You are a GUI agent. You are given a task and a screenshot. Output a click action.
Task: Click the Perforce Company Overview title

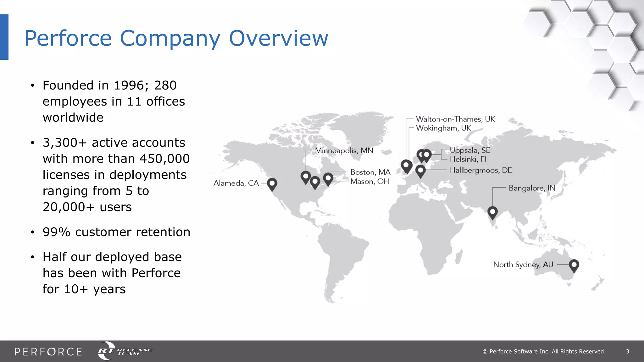[x=176, y=38]
